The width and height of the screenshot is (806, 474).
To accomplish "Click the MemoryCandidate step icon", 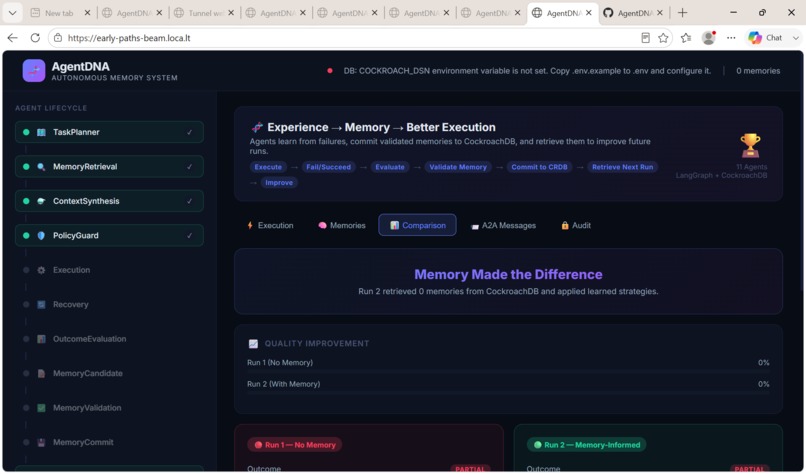I will coord(41,373).
